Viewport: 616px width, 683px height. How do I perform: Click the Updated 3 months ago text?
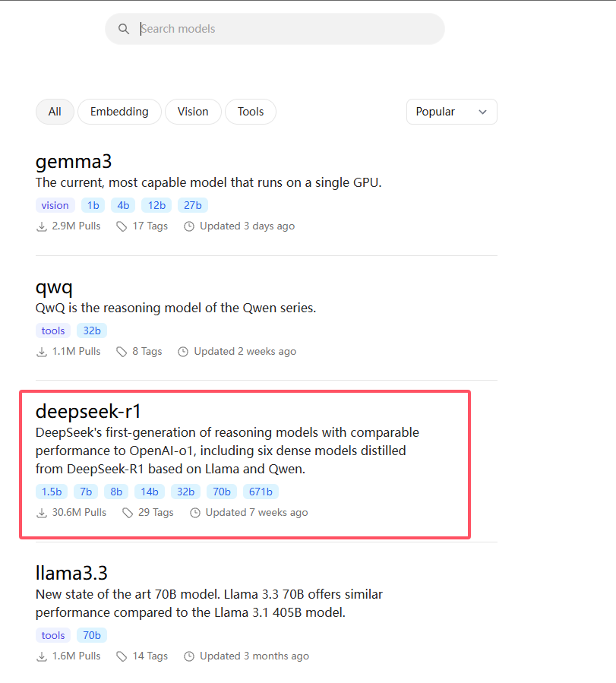pos(254,656)
